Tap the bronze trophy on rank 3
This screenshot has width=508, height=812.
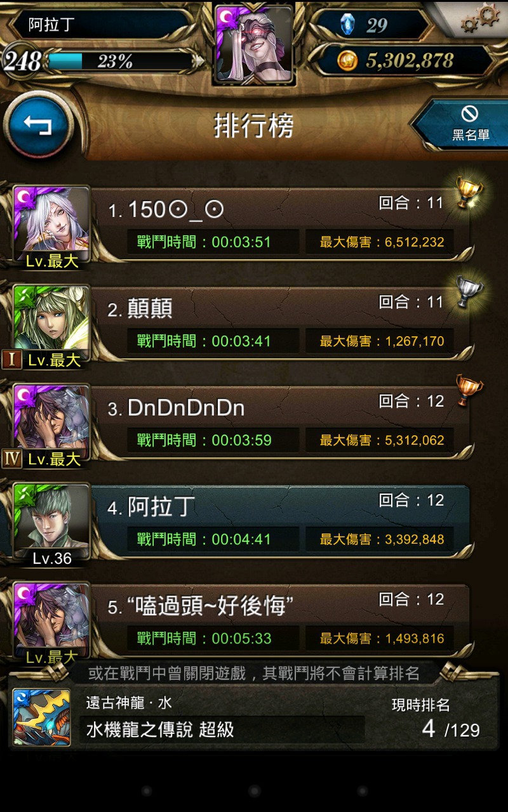click(469, 390)
